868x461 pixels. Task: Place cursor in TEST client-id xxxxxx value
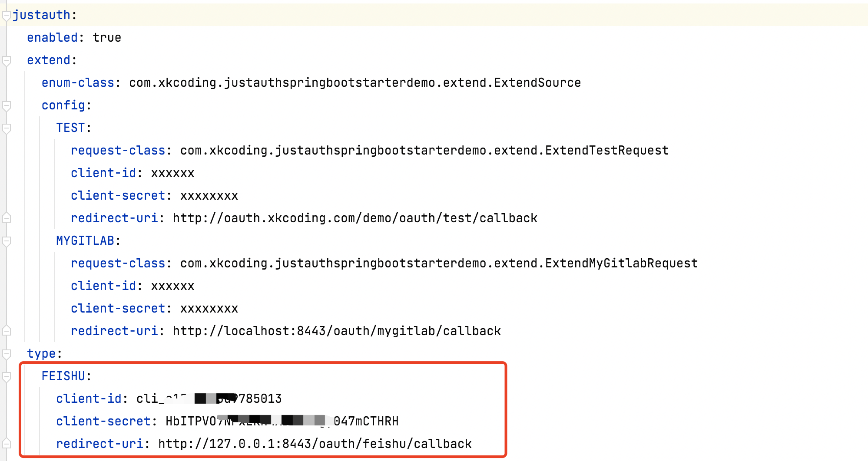tap(172, 173)
